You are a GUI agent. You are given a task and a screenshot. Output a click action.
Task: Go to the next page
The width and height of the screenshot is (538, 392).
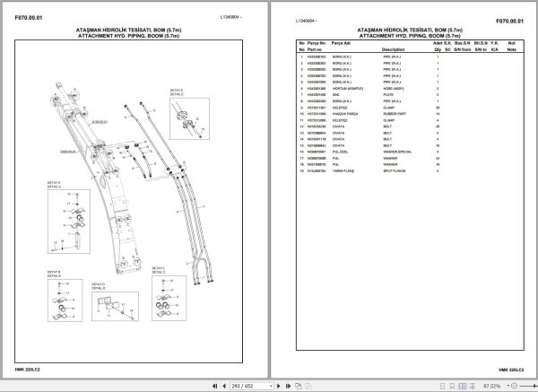[279, 386]
